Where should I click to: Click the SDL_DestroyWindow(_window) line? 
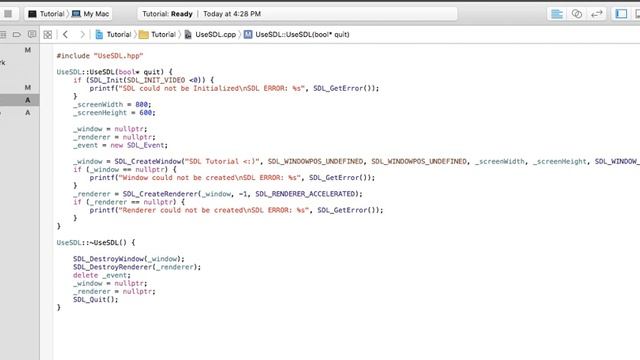129,259
